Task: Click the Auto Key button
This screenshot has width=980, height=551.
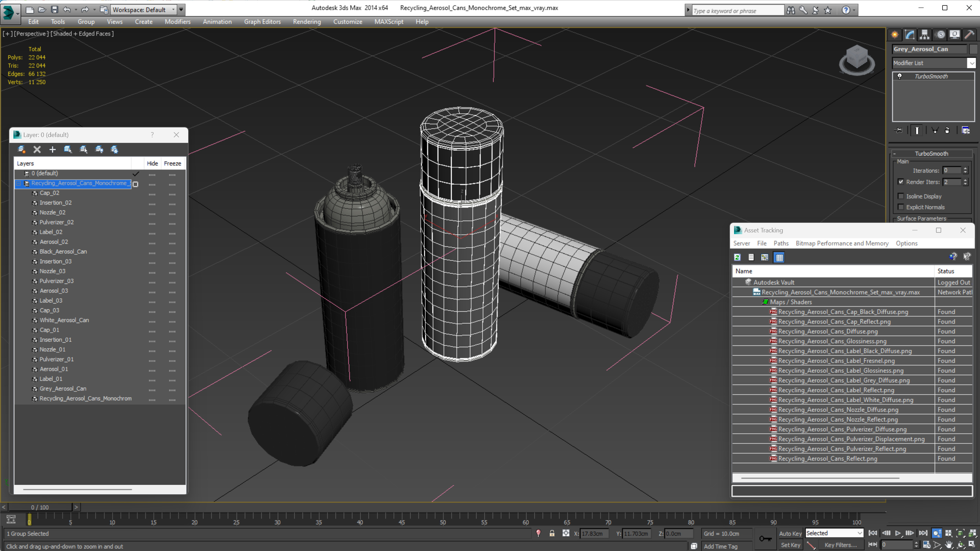Action: click(790, 533)
